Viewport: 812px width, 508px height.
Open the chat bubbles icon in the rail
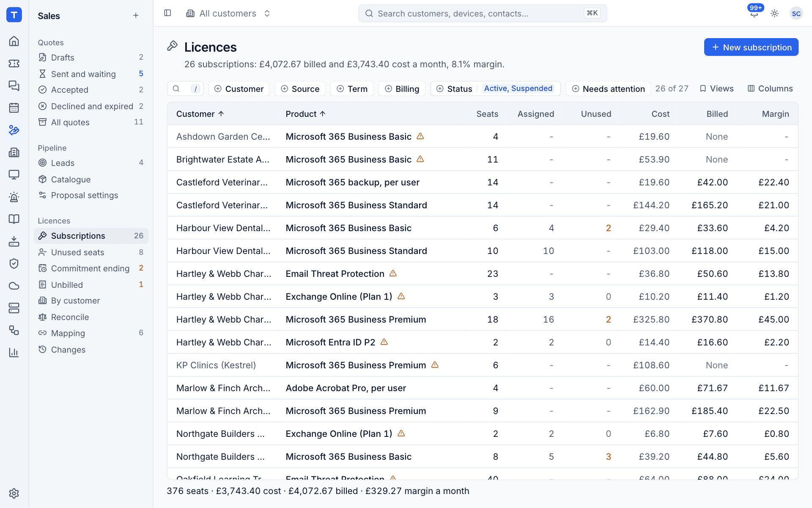click(x=14, y=86)
